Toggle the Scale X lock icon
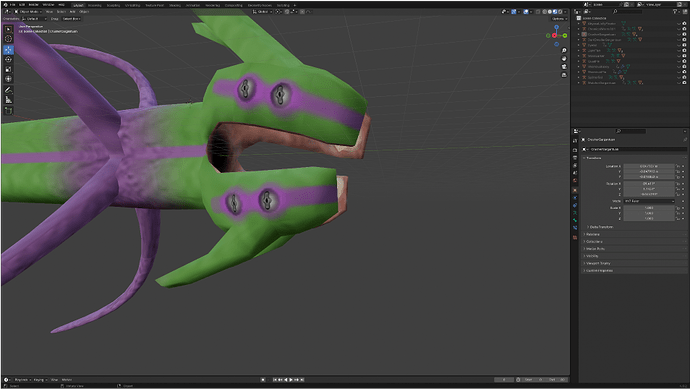Image resolution: width=690 pixels, height=389 pixels. click(x=678, y=208)
